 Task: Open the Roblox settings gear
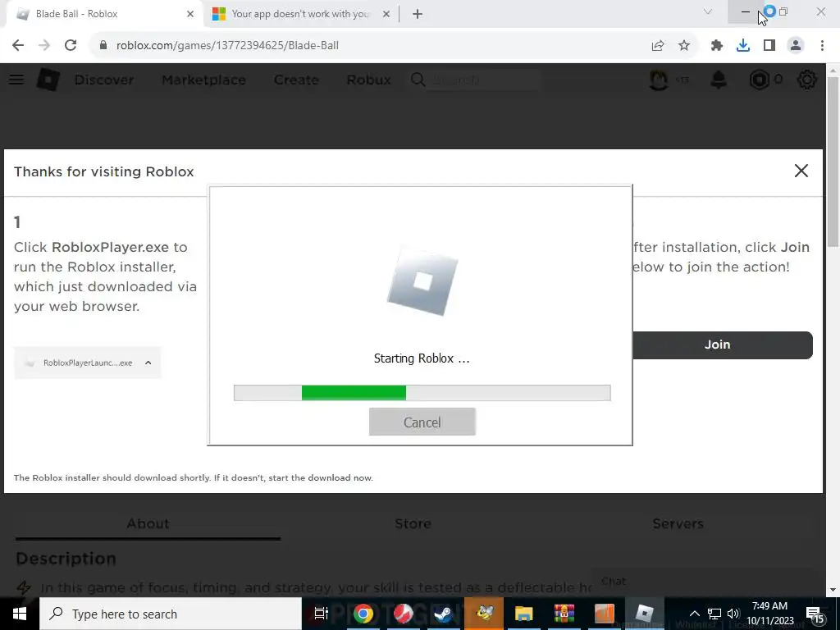coord(807,80)
